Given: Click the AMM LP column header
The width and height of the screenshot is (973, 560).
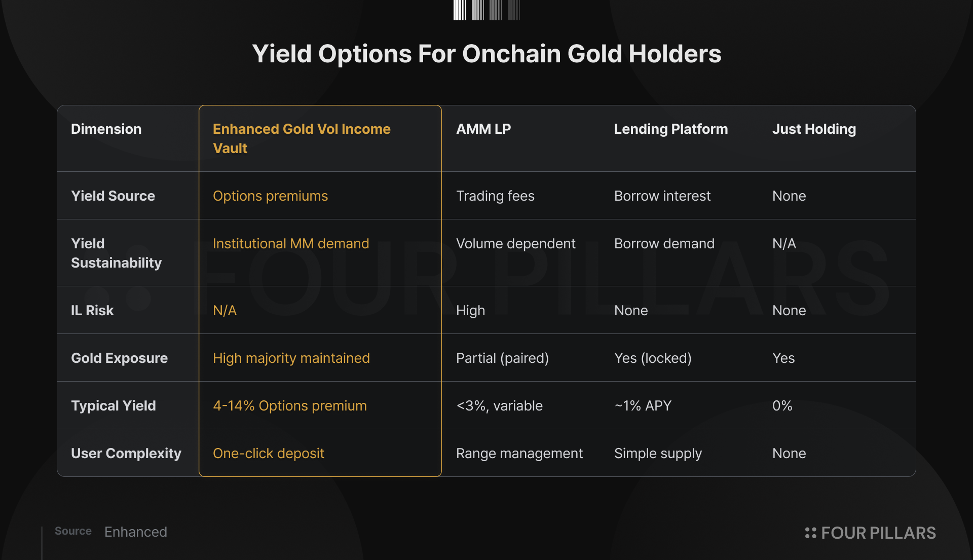Looking at the screenshot, I should pos(483,129).
